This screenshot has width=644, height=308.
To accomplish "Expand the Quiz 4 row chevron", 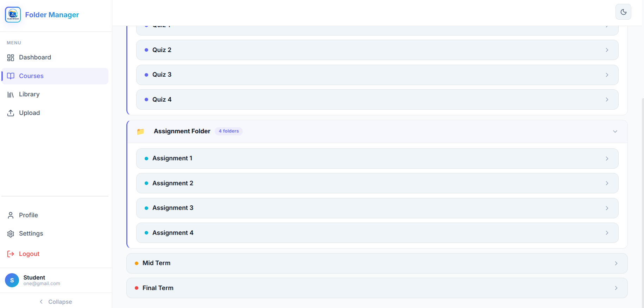I will click(607, 100).
